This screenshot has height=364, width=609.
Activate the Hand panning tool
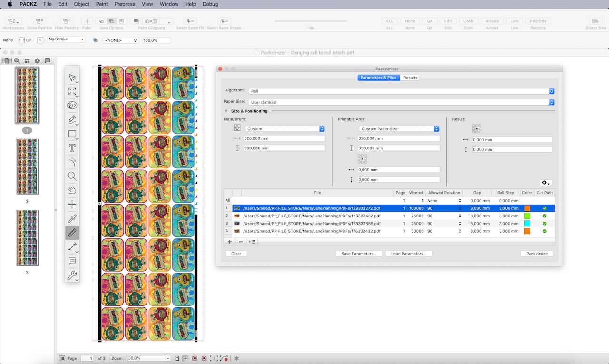click(x=72, y=190)
